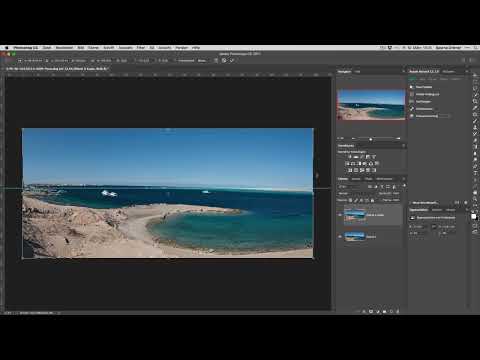The width and height of the screenshot is (480, 360).
Task: Select the Gradient tool
Action: point(475,146)
